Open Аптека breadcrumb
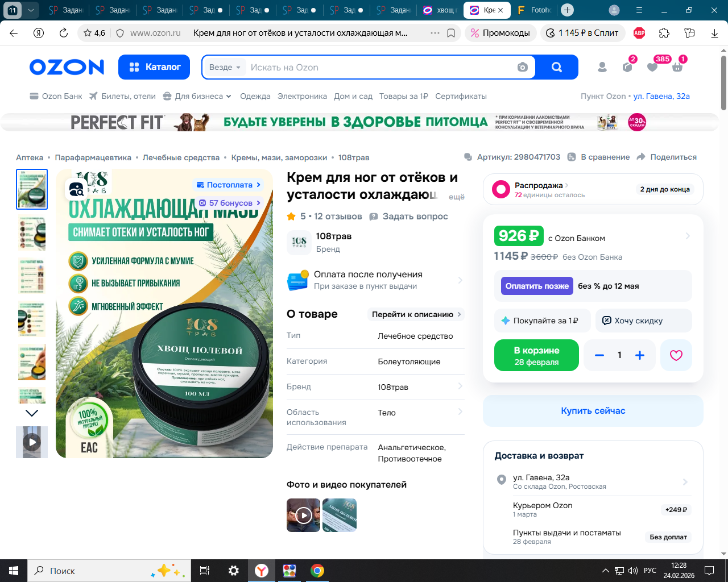The width and height of the screenshot is (728, 582). coord(30,157)
